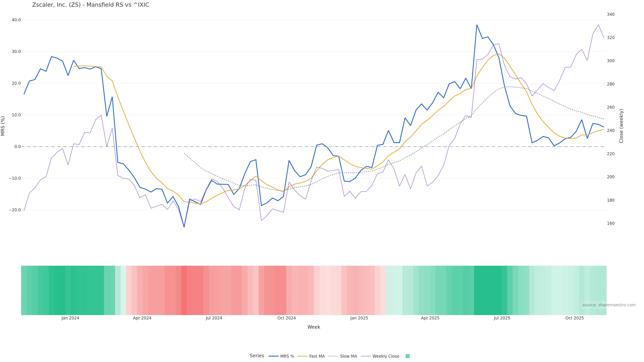Open the sharemaestro.com source link
Screen dimensions: 644x362
[x=608, y=305]
